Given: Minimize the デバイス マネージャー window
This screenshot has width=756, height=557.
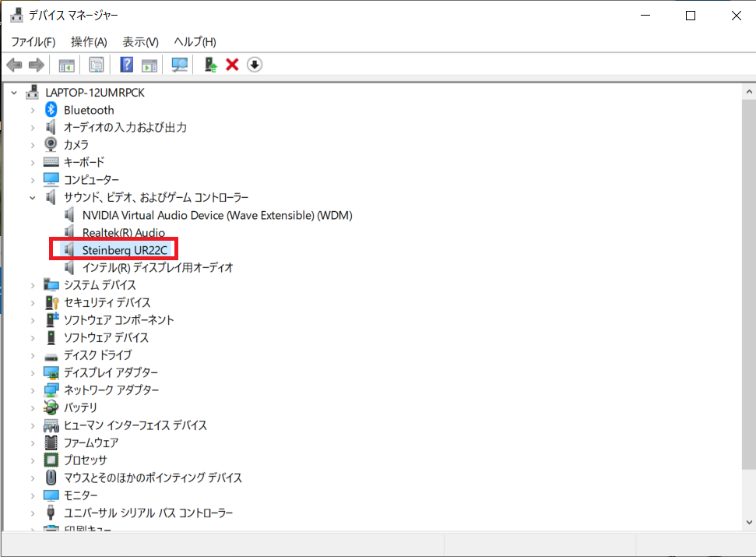Looking at the screenshot, I should [x=645, y=16].
